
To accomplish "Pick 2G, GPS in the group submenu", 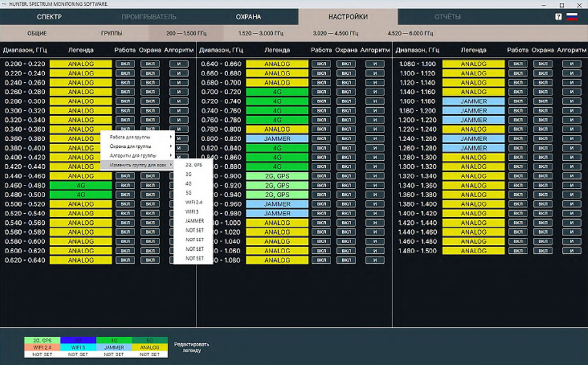I will pyautogui.click(x=194, y=165).
